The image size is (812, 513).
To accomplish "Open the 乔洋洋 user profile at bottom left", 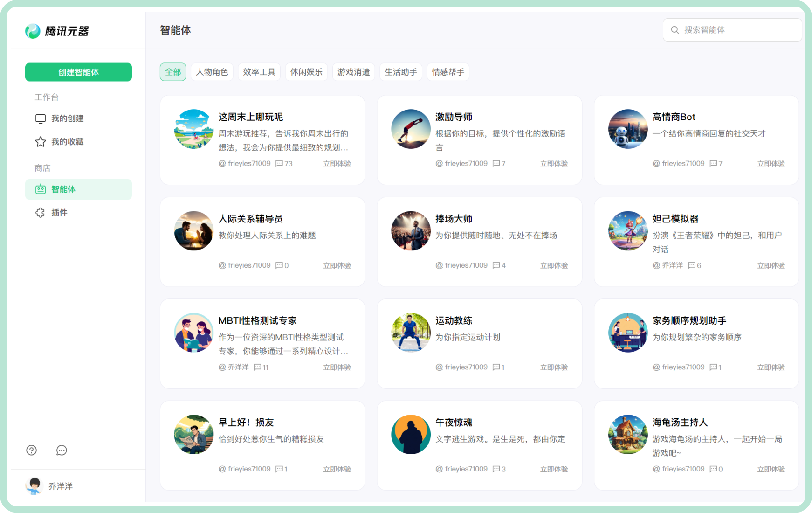I will point(48,486).
